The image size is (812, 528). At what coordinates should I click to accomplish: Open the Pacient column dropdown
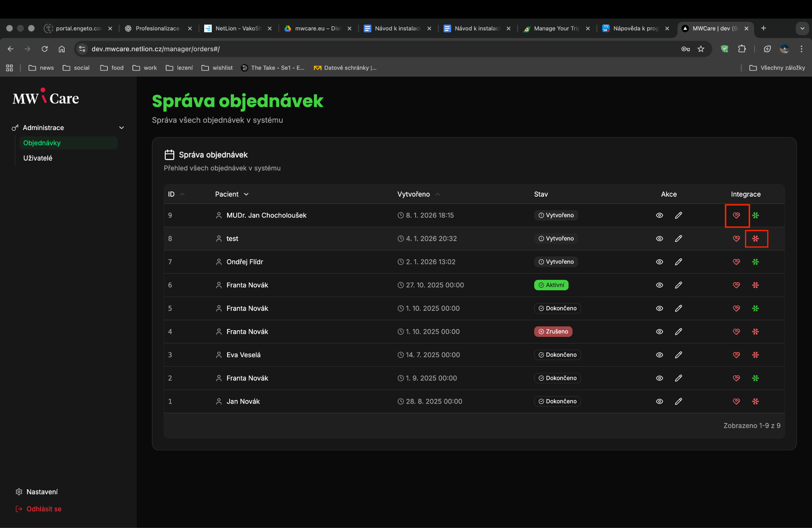pyautogui.click(x=246, y=194)
